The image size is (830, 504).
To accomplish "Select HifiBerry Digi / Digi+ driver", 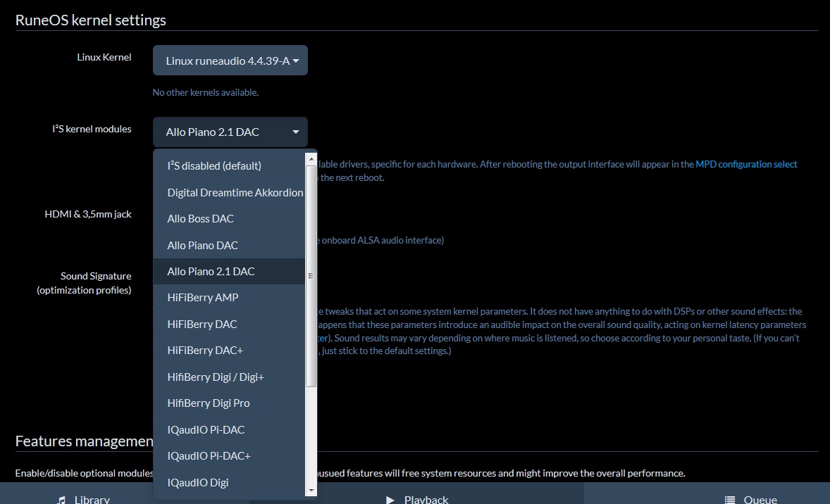I will click(x=215, y=377).
